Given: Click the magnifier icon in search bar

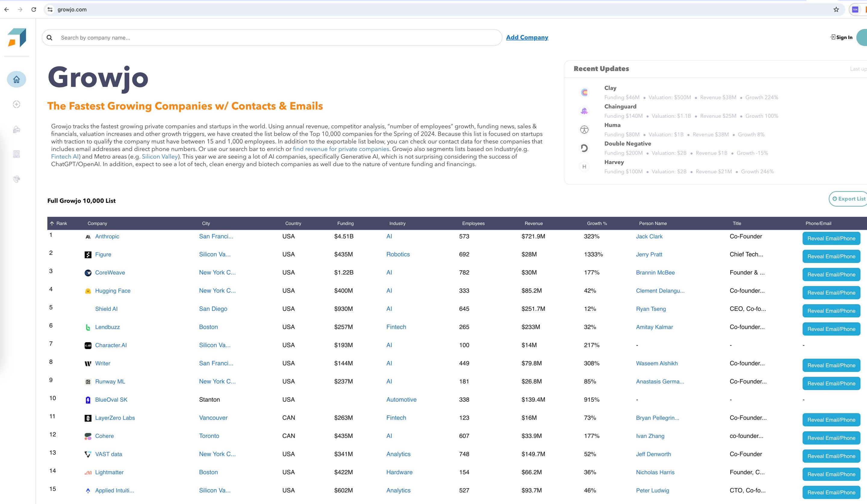Looking at the screenshot, I should click(50, 38).
